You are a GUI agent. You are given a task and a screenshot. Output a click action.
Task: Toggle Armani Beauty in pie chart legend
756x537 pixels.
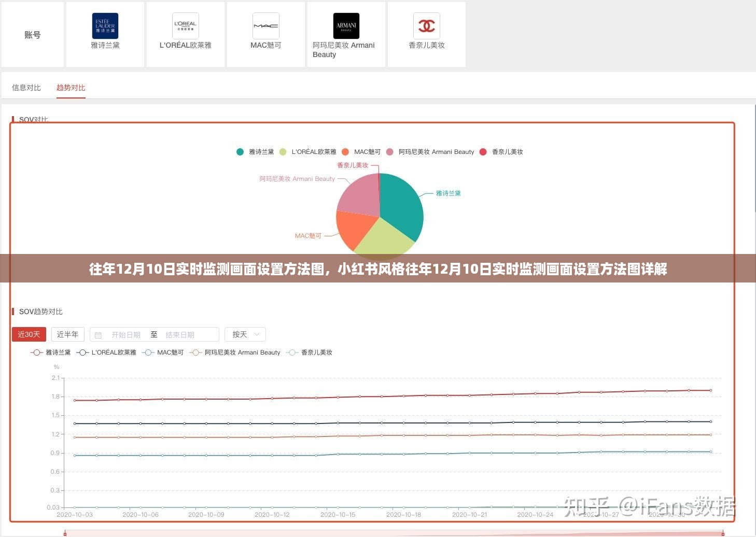tap(430, 152)
